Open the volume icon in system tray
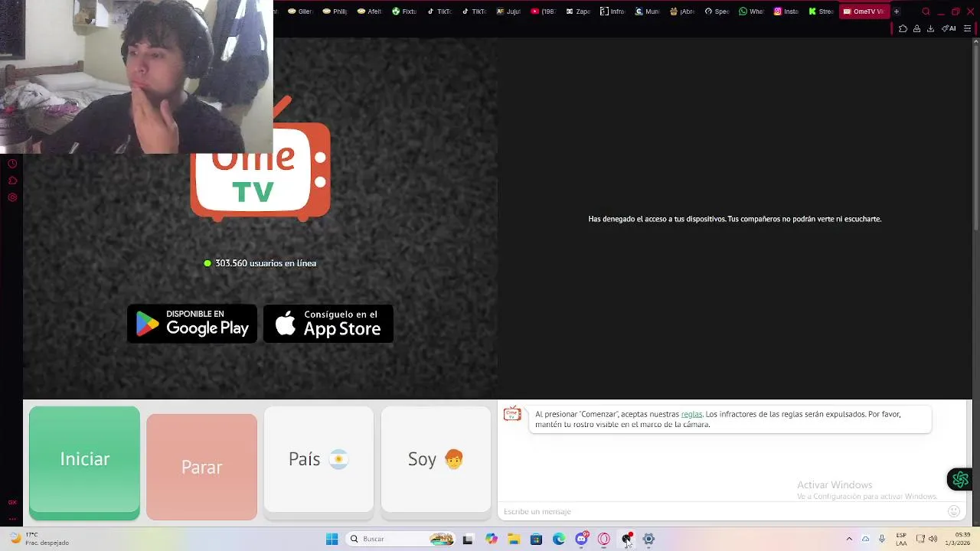The width and height of the screenshot is (980, 551). [x=933, y=539]
